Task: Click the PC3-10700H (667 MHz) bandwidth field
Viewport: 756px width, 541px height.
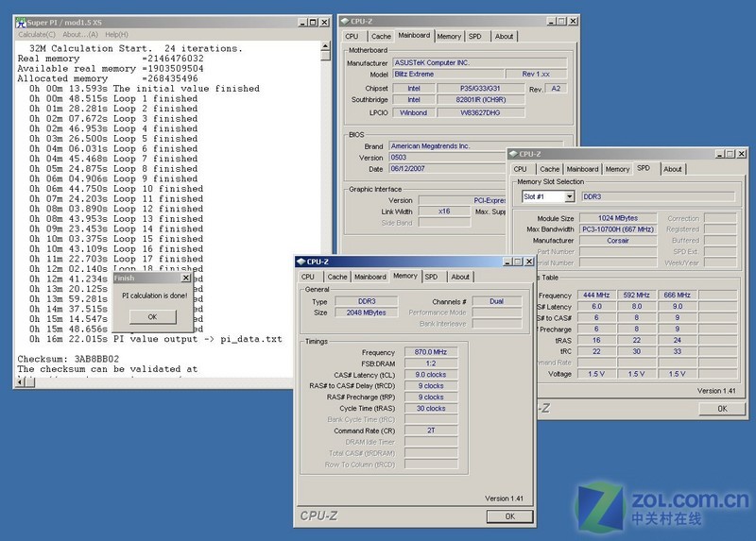Action: click(618, 229)
